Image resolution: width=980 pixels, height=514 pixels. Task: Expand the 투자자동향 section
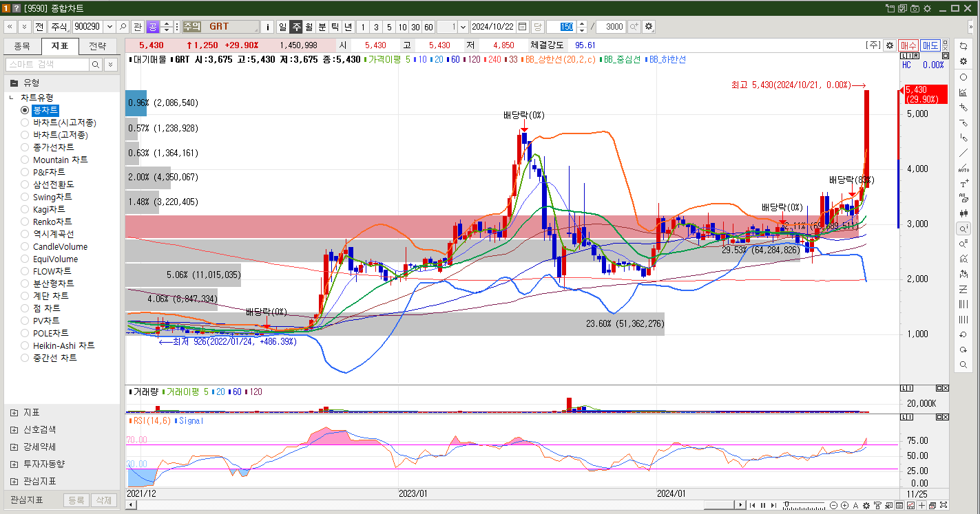coord(14,464)
